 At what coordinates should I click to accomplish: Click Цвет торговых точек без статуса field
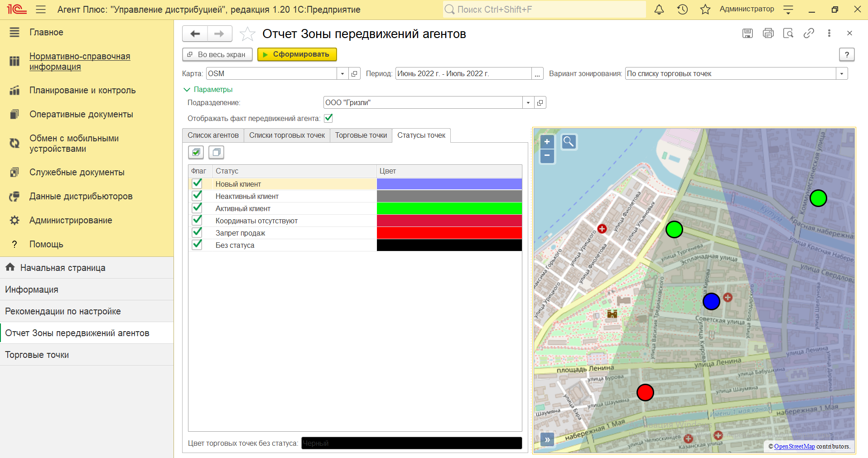[x=411, y=443]
